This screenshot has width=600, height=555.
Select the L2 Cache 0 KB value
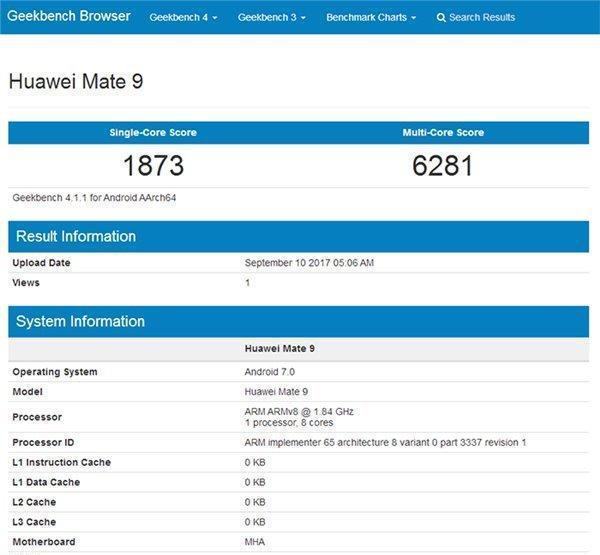pyautogui.click(x=255, y=502)
